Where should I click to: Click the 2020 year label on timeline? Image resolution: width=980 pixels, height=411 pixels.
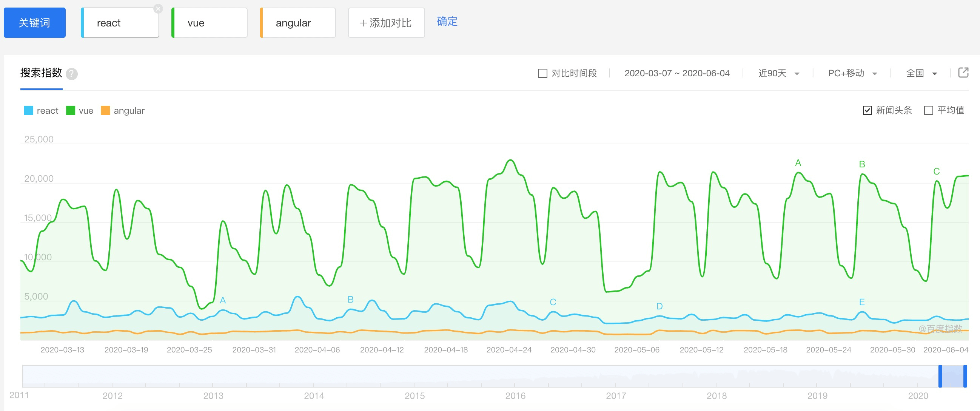tap(918, 396)
